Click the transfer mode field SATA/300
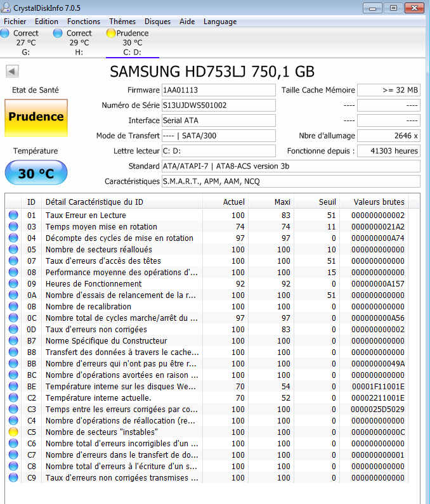The image size is (430, 504). coord(219,136)
